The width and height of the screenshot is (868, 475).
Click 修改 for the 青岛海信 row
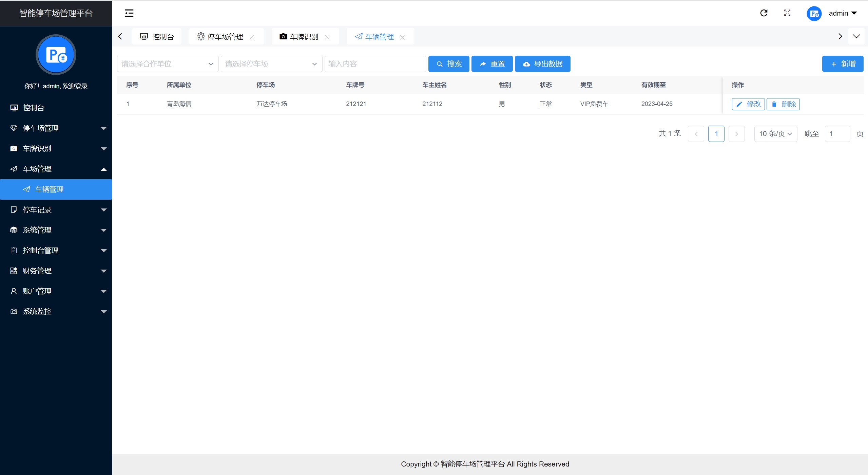[x=748, y=104]
